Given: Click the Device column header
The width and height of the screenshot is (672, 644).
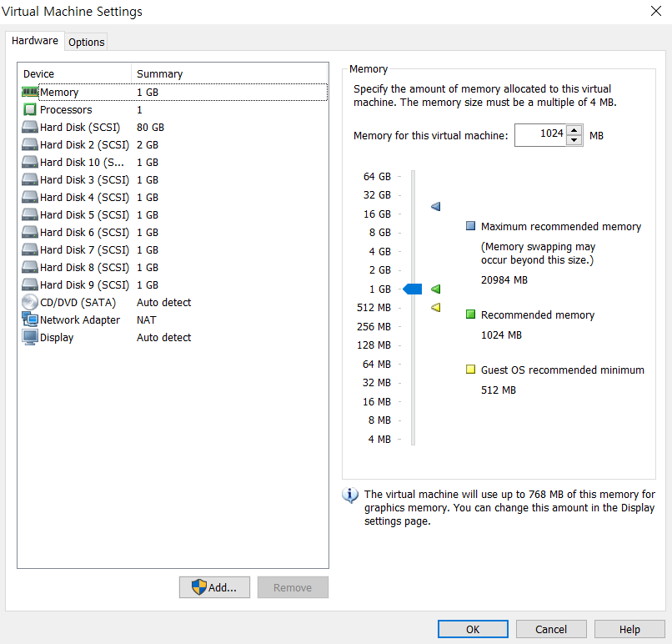Looking at the screenshot, I should [x=74, y=73].
